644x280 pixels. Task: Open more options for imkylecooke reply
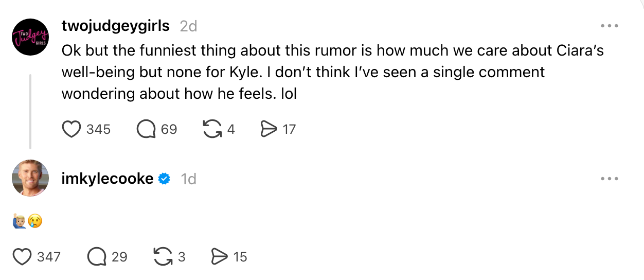tap(609, 179)
